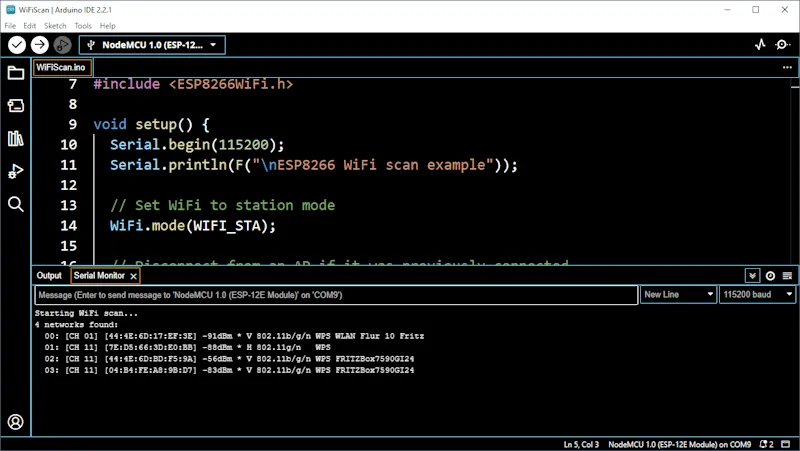Change the 115200 baud rate dropdown
800x451 pixels.
tap(758, 295)
